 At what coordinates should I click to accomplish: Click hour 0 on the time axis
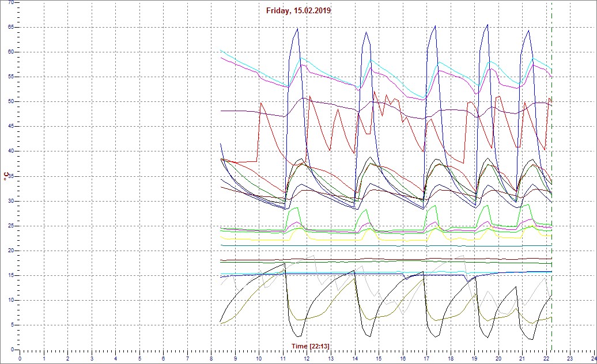20,358
